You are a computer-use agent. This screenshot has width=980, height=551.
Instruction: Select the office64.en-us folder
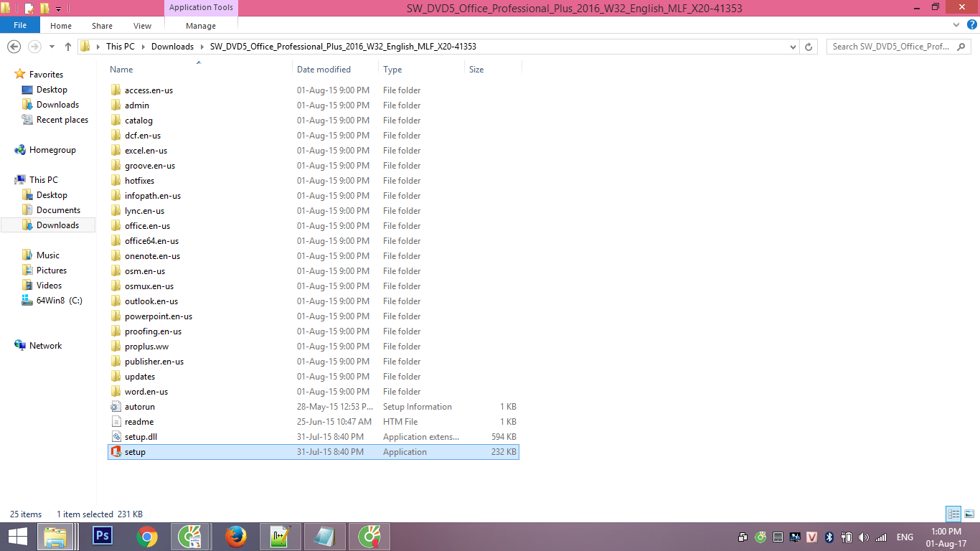click(151, 241)
